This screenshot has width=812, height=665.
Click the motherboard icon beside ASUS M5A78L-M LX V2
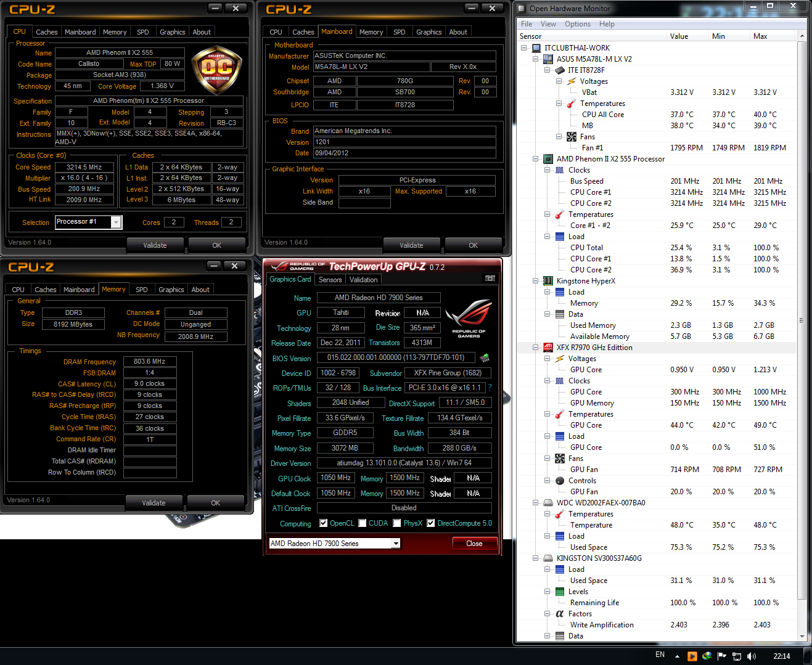point(547,59)
